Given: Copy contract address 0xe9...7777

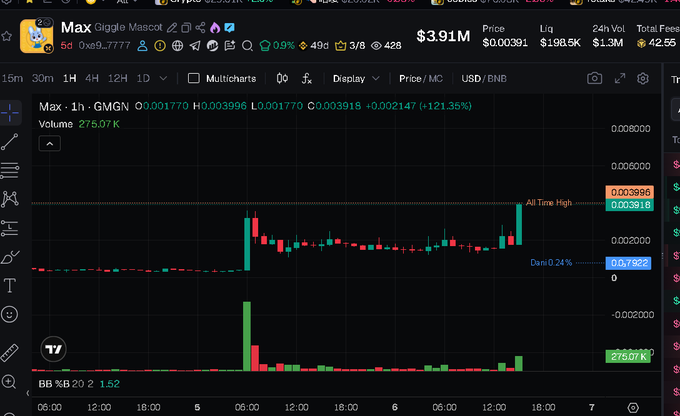Looking at the screenshot, I should point(104,45).
